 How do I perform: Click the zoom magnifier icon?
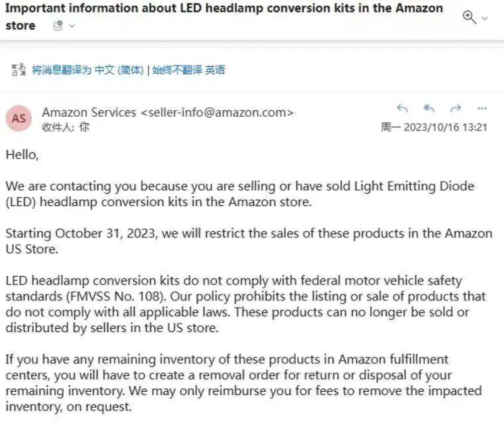pos(469,17)
